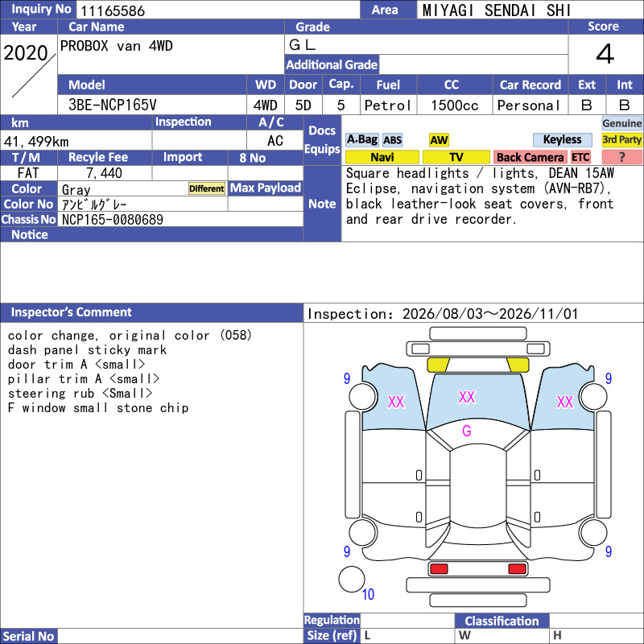Click the 3rd Party legend badge
Image resolution: width=644 pixels, height=644 pixels.
[x=621, y=140]
